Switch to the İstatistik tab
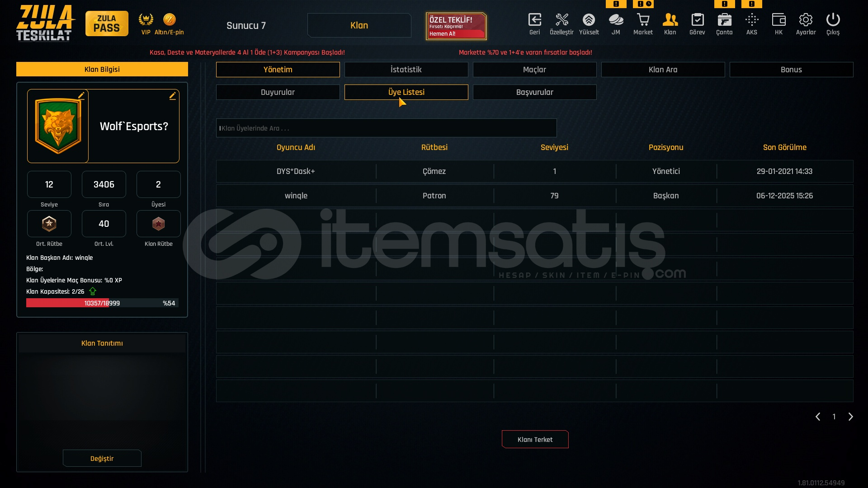The width and height of the screenshot is (868, 488). (406, 70)
